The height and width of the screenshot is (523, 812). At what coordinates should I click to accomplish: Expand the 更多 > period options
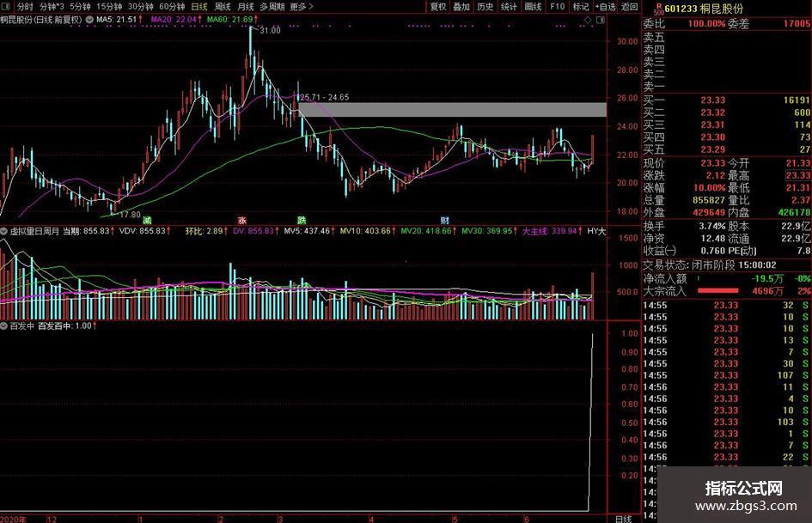pos(302,6)
